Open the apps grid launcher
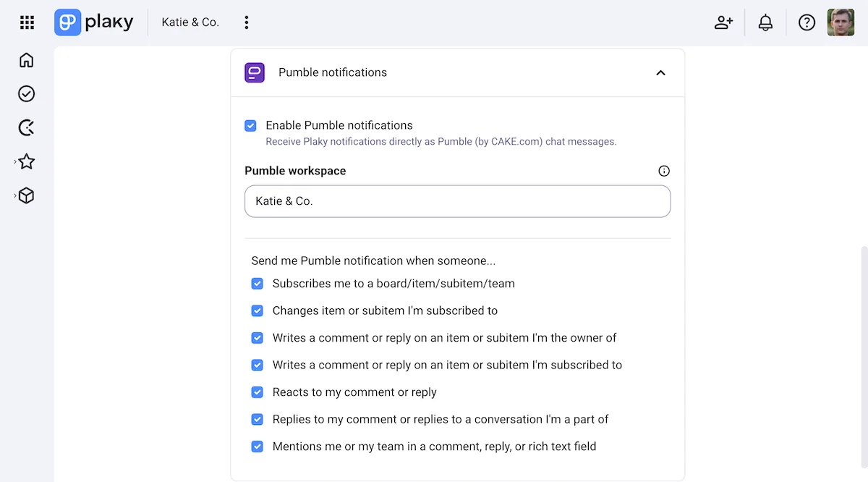868x482 pixels. (x=27, y=22)
